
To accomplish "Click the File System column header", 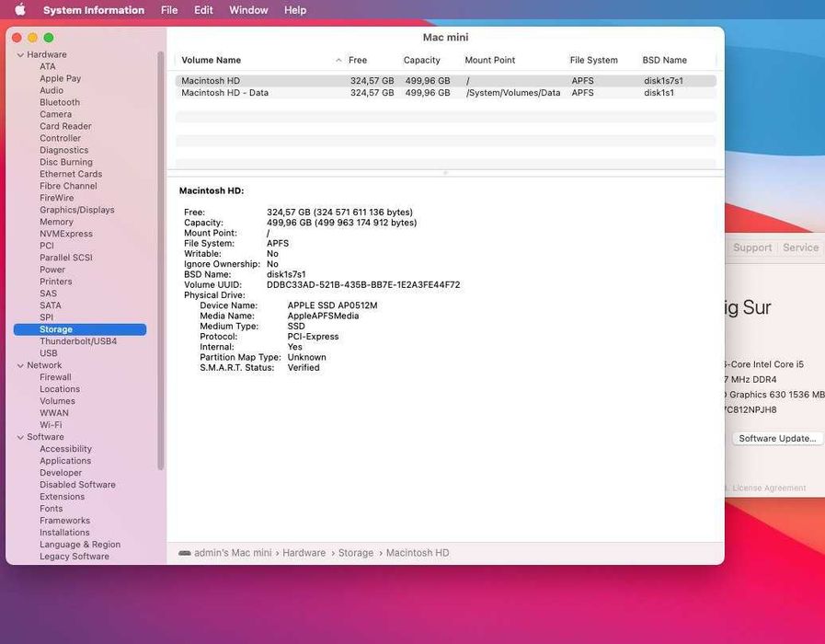I will (593, 61).
